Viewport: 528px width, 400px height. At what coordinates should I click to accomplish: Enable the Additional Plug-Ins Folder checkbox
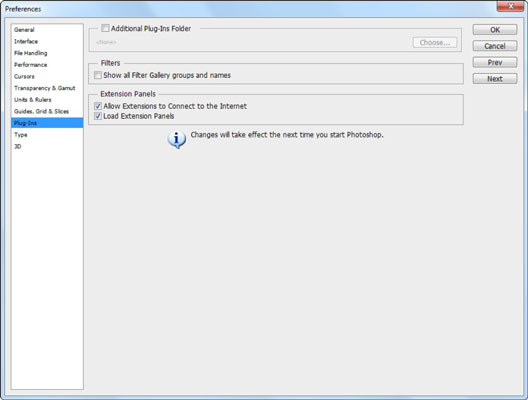pyautogui.click(x=105, y=28)
